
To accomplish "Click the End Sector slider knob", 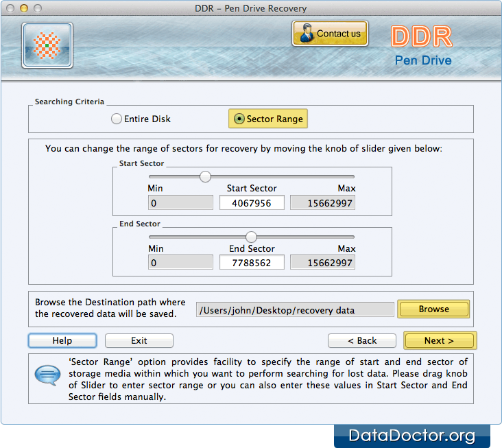I will pyautogui.click(x=251, y=237).
